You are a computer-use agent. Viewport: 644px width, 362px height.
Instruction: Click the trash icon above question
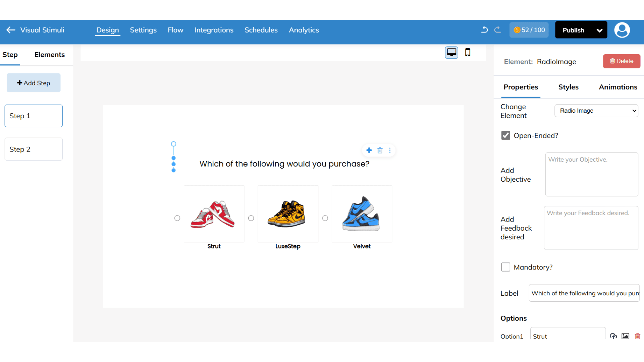tap(380, 150)
